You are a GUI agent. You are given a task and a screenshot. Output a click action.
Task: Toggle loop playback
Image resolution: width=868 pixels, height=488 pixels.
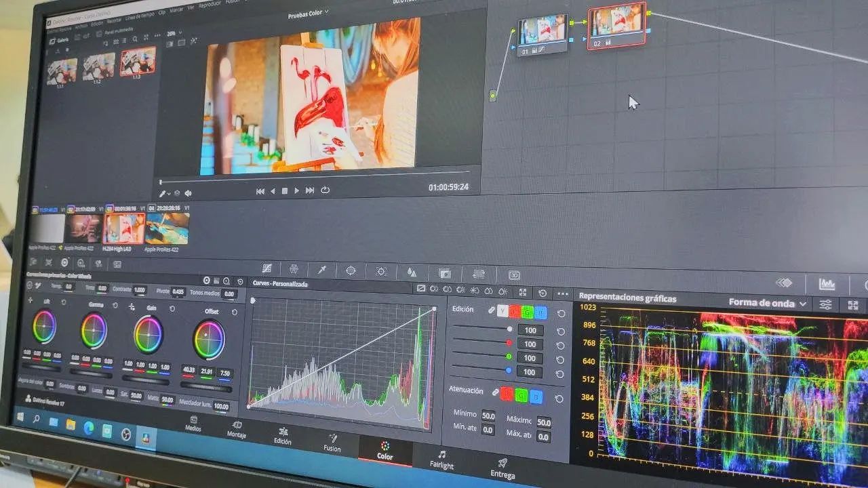click(x=325, y=190)
